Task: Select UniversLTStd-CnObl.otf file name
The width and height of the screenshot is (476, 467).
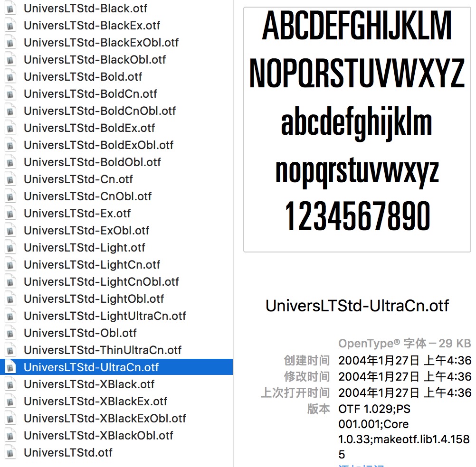Action: coord(88,196)
